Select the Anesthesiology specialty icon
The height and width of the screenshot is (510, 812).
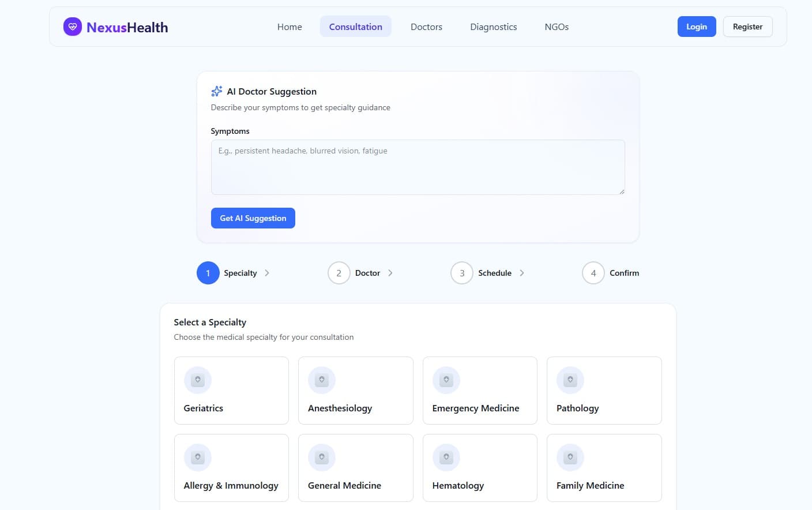click(x=322, y=380)
